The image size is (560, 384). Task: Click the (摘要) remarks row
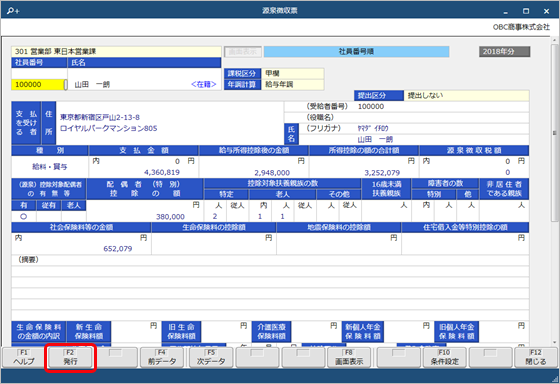270,260
